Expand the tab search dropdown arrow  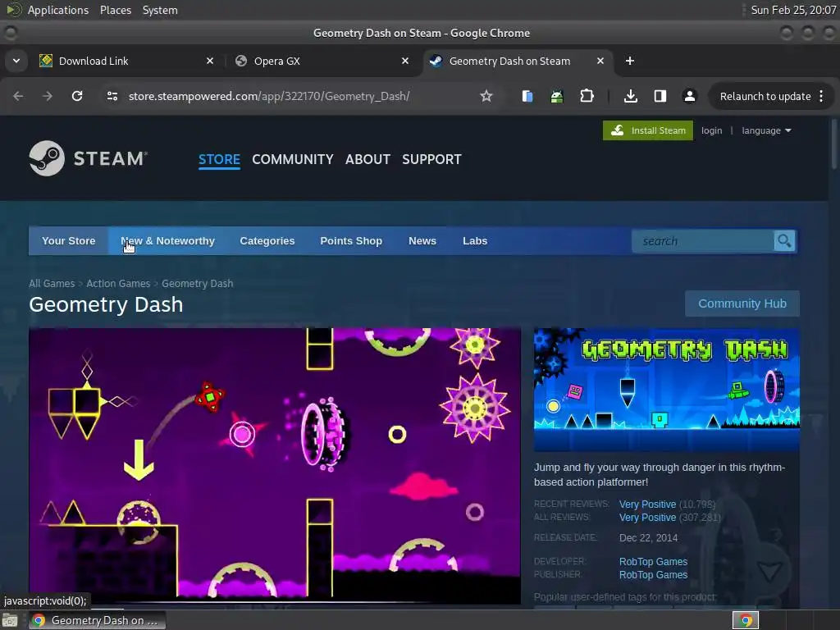click(x=16, y=61)
